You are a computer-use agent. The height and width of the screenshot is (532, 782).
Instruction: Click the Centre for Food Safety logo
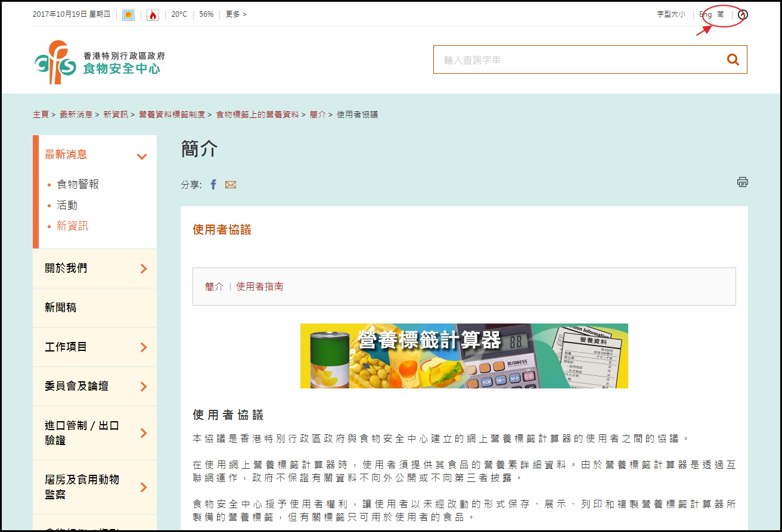coord(99,62)
